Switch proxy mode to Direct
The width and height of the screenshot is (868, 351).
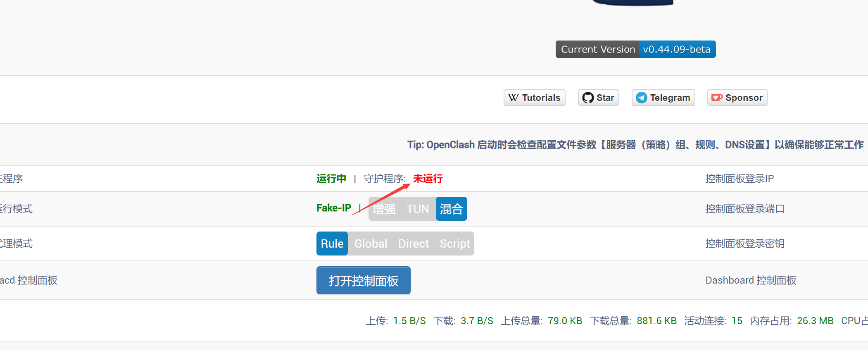(414, 244)
